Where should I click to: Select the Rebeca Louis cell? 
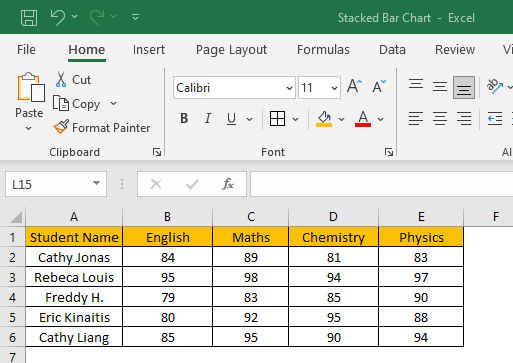point(74,277)
